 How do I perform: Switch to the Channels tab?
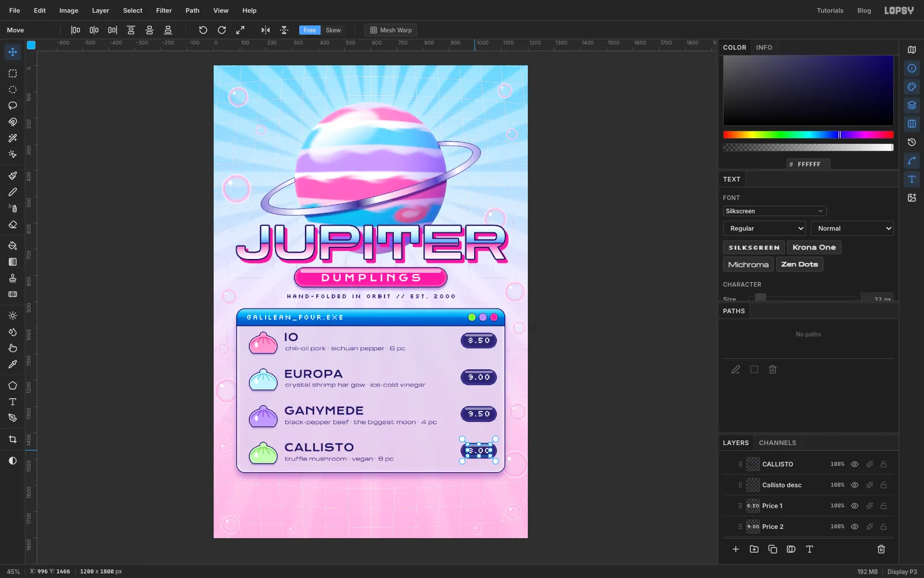click(x=777, y=443)
